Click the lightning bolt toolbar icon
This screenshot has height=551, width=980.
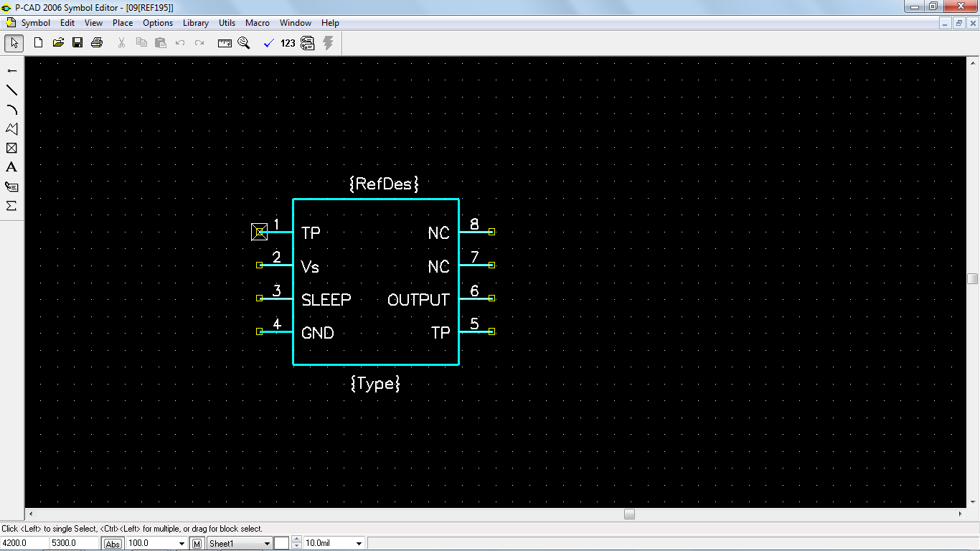tap(328, 43)
